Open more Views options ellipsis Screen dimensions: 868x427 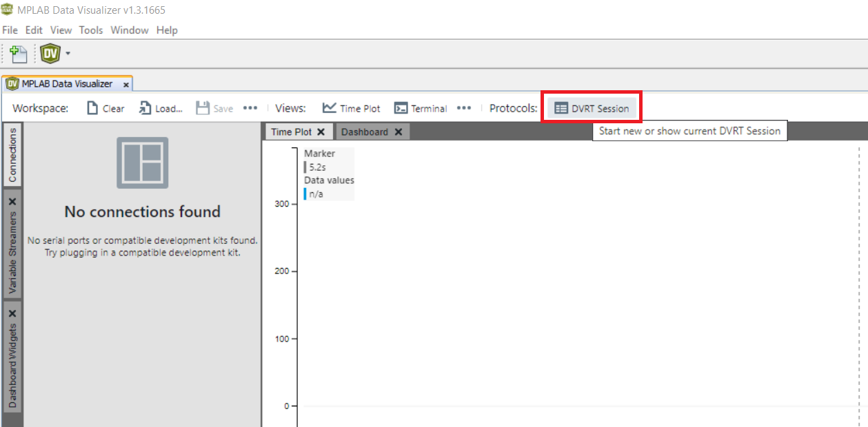click(464, 108)
